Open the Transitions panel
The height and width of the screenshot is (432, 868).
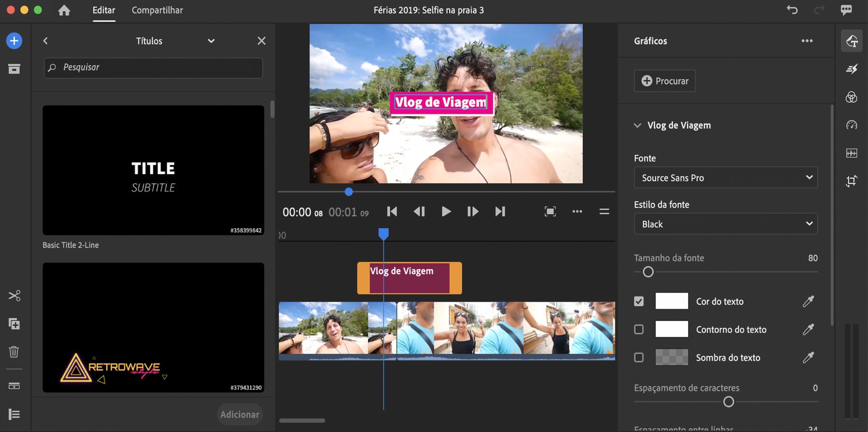(x=852, y=69)
